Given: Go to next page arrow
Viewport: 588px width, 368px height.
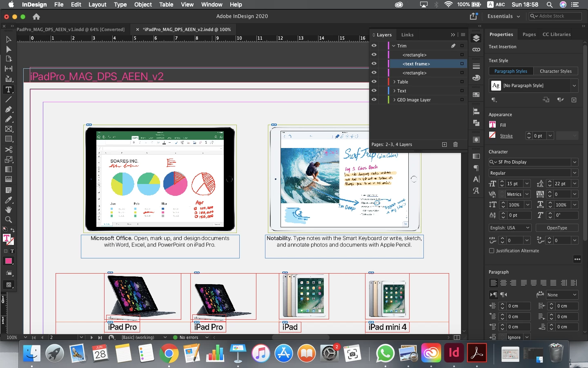Looking at the screenshot, I should [x=91, y=338].
